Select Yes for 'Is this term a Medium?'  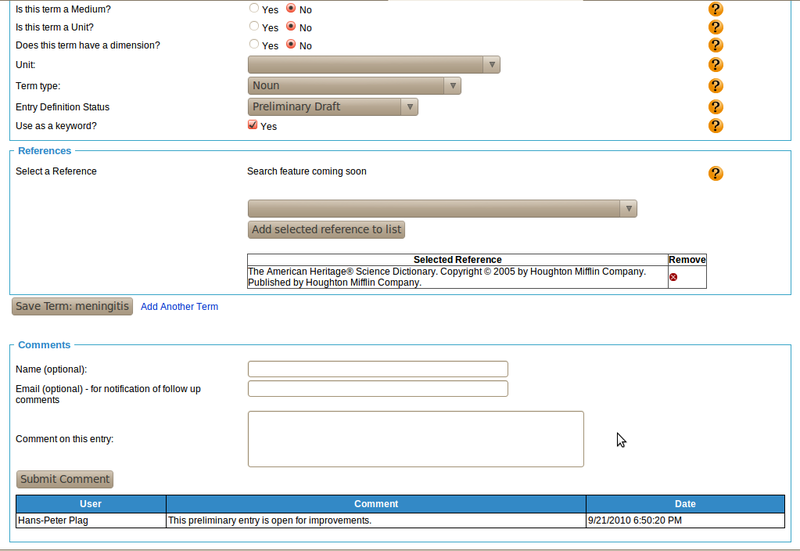coord(254,9)
